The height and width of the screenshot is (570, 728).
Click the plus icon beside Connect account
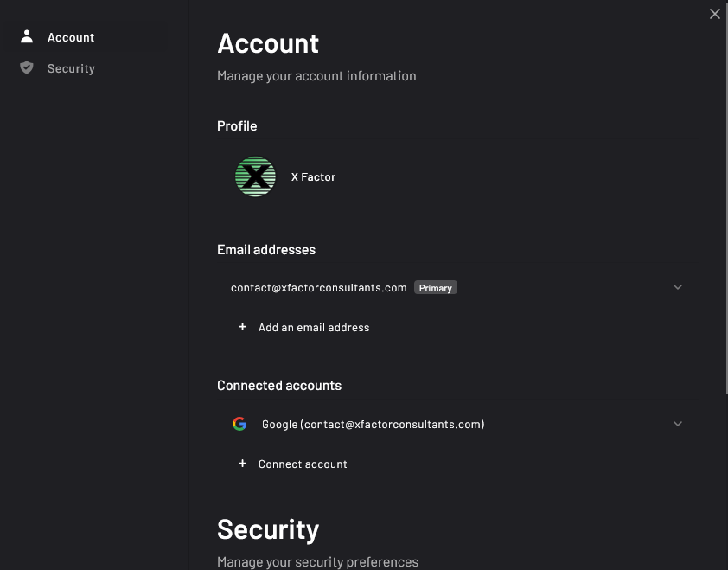point(242,464)
